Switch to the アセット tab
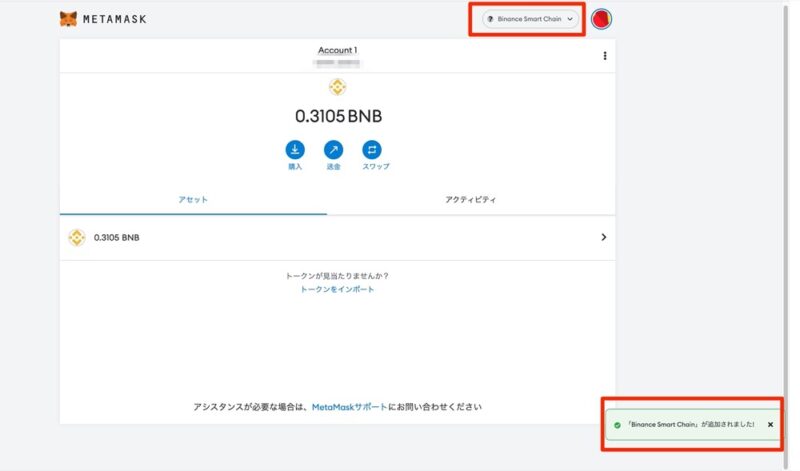 193,200
